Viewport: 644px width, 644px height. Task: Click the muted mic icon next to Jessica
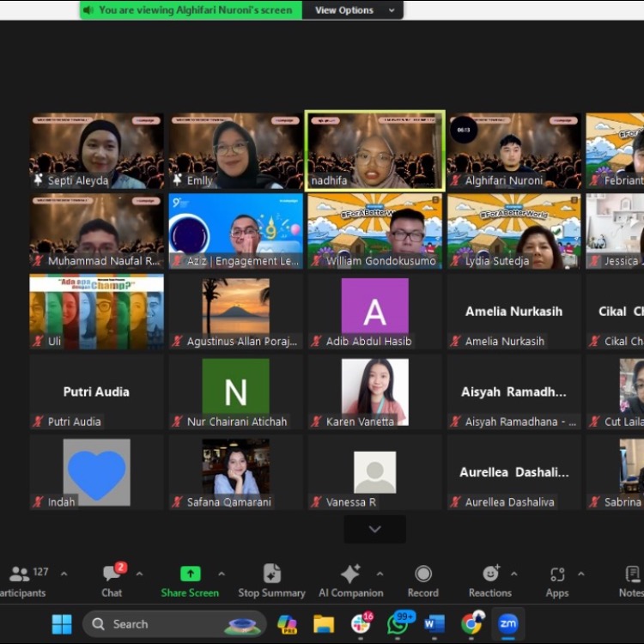pos(594,260)
